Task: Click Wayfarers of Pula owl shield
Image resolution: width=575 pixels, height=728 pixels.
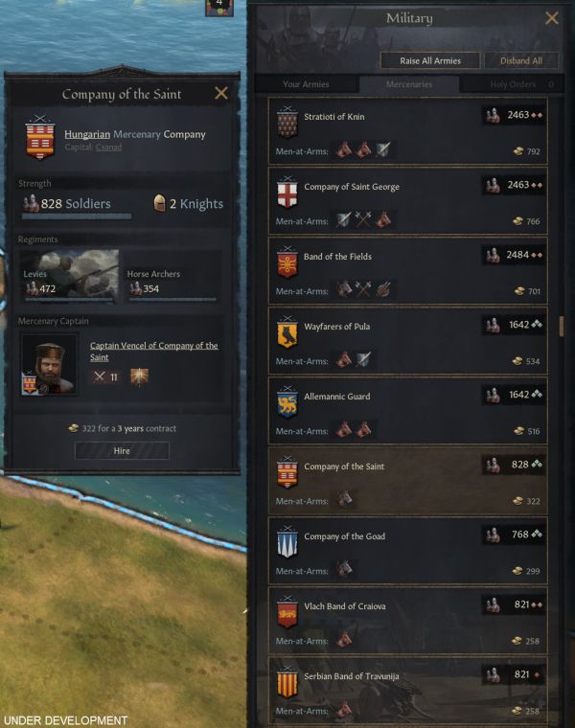Action: (x=287, y=332)
